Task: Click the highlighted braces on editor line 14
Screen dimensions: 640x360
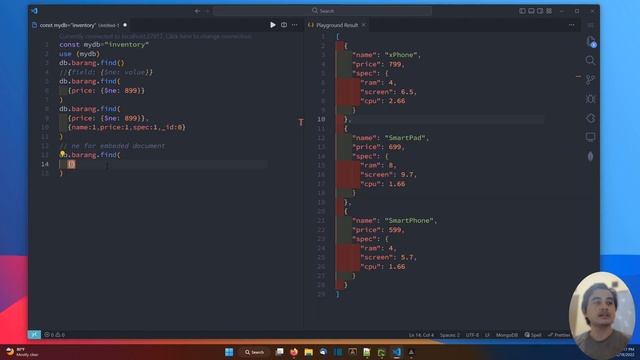Action: click(x=71, y=164)
